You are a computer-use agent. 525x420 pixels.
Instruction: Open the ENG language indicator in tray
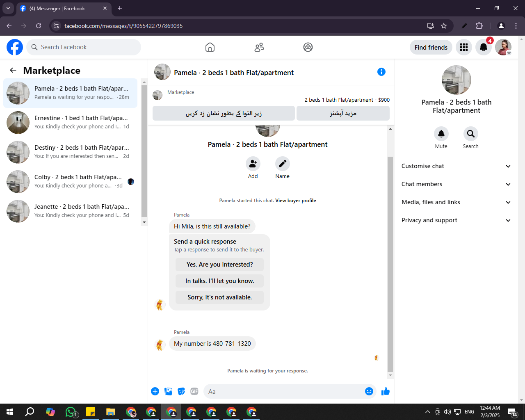470,412
